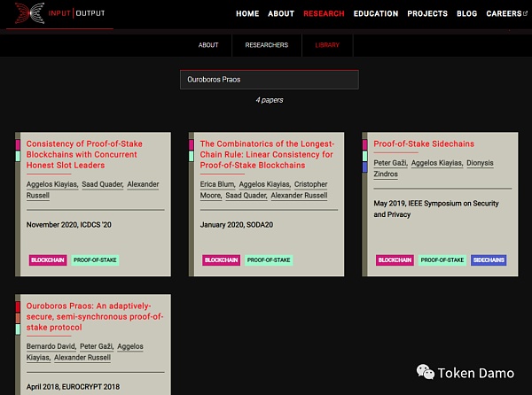Screen dimensions: 532x395
Task: Click BLOCKCHAIN tag on Combinatorics card
Action: click(x=221, y=260)
